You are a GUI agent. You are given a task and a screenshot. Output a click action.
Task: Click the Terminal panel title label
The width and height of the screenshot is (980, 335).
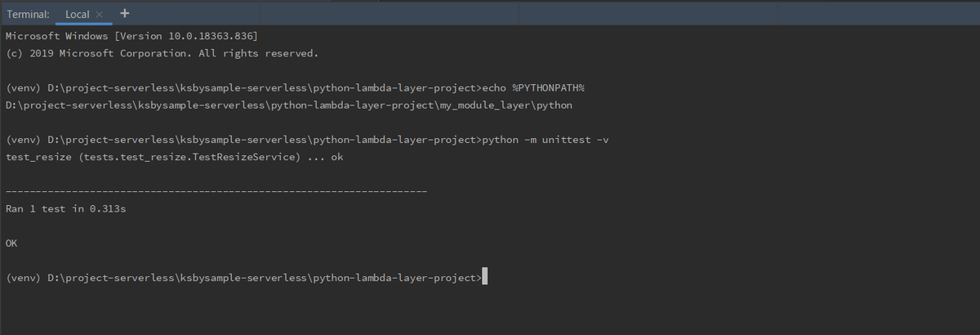pos(28,15)
